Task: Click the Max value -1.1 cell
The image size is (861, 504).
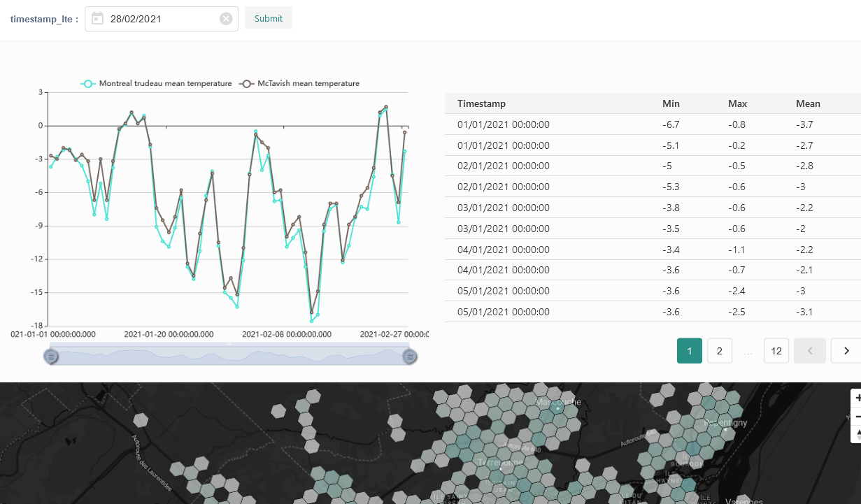Action: [x=737, y=250]
